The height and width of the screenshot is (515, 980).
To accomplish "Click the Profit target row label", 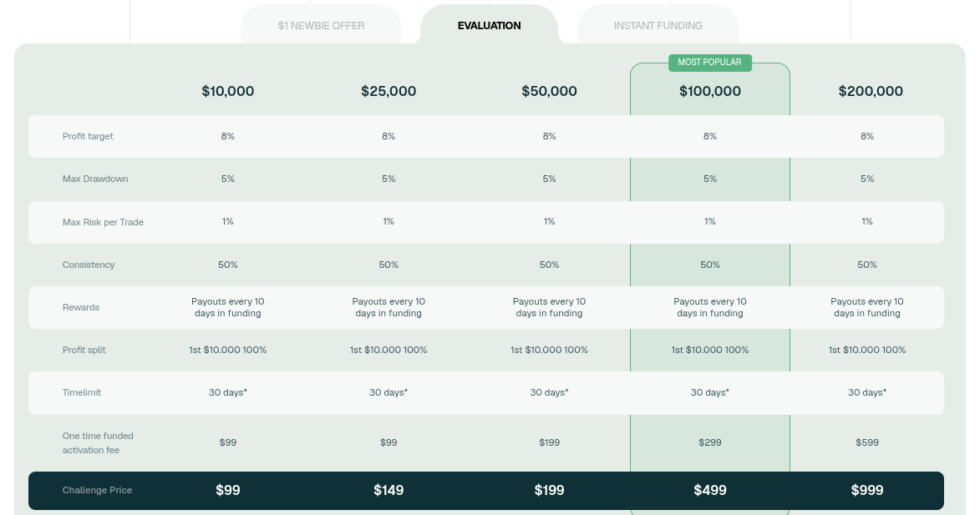I will (x=88, y=136).
